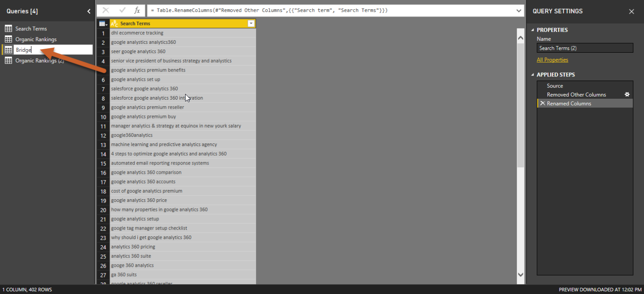Collapse the PROPERTIES section
644x294 pixels.
(x=532, y=29)
